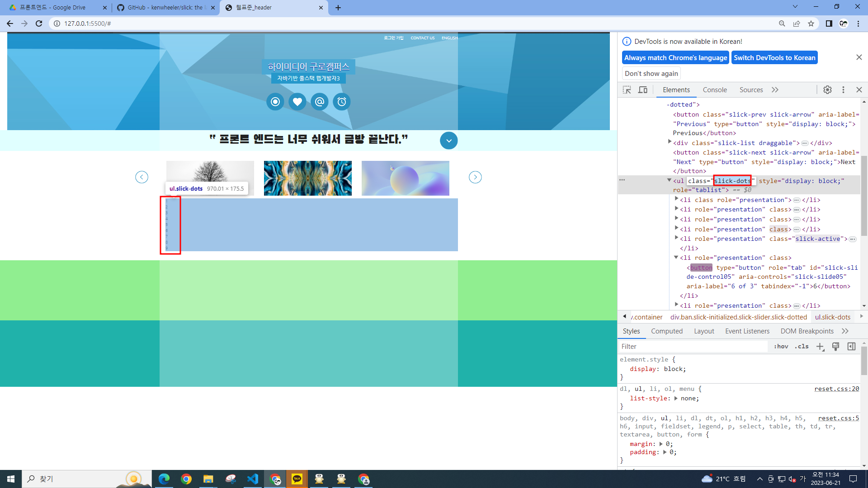Expand the margin shorthand property triangle
Image resolution: width=868 pixels, height=488 pixels.
click(661, 444)
